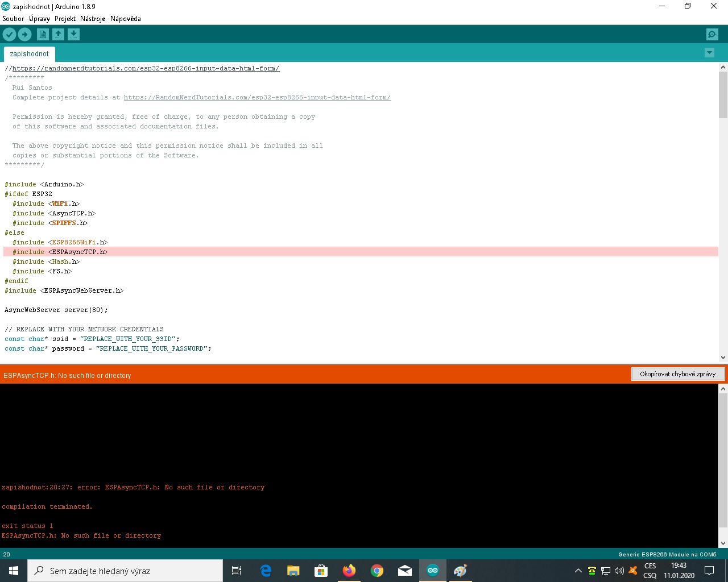Click the Generic ESP8266 Module board status
The image size is (728, 582).
click(x=667, y=554)
